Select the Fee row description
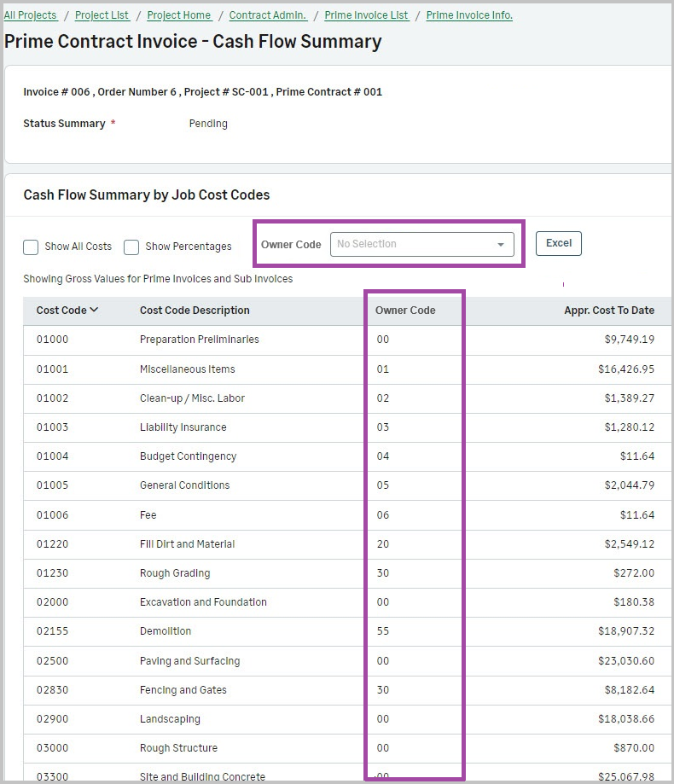The image size is (674, 784). click(x=148, y=515)
